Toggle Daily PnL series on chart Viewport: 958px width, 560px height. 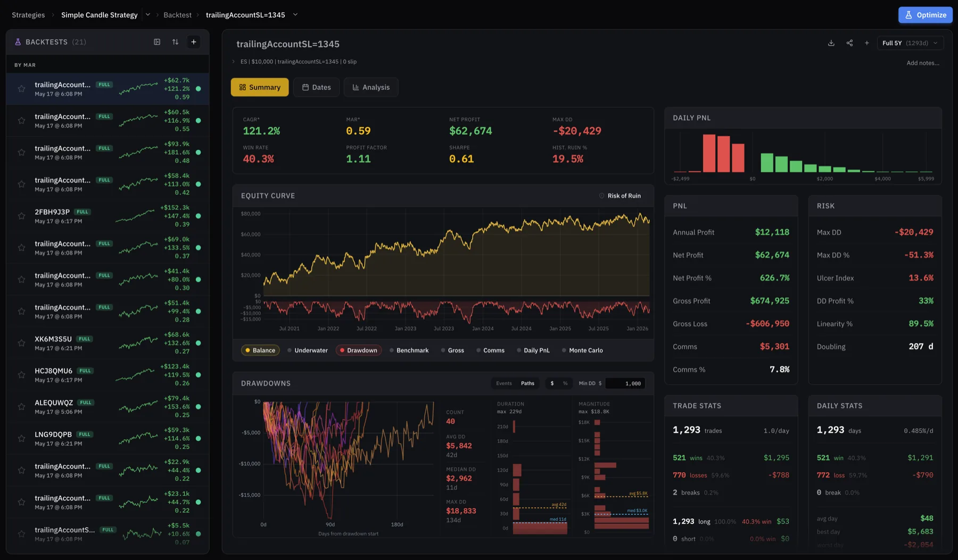(x=533, y=350)
